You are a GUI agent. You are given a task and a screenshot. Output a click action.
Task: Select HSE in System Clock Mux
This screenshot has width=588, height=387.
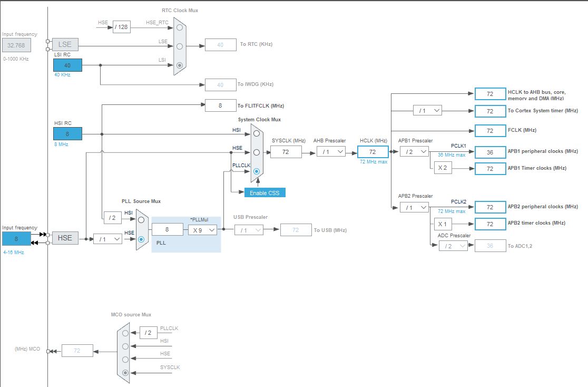(257, 152)
